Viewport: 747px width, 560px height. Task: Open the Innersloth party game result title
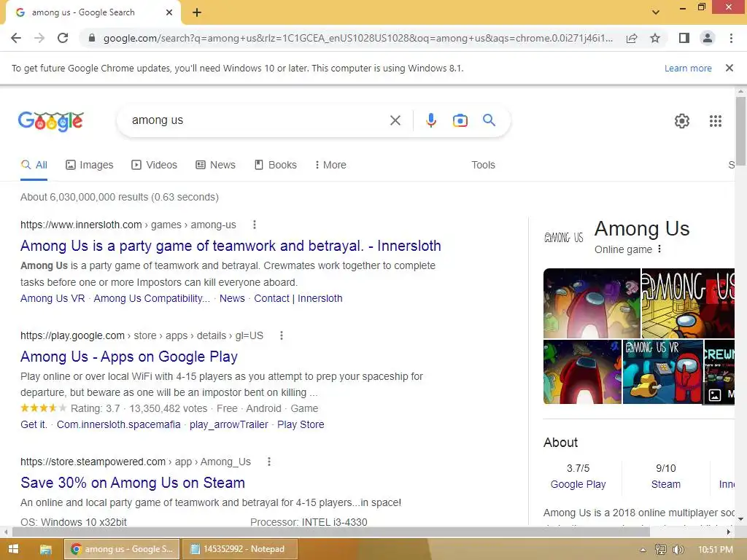coord(231,246)
